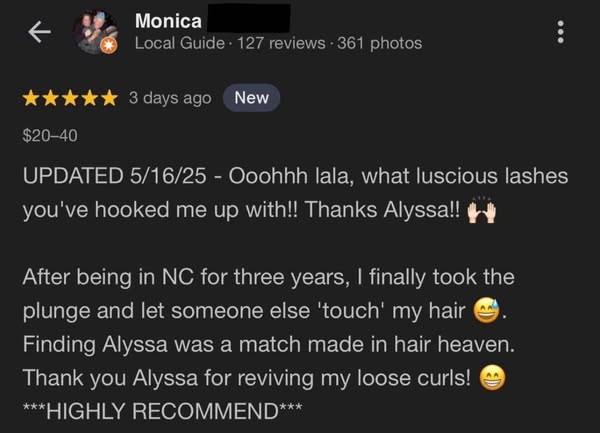Tap the raised hands emoji
The width and height of the screenshot is (600, 433).
coord(481,210)
